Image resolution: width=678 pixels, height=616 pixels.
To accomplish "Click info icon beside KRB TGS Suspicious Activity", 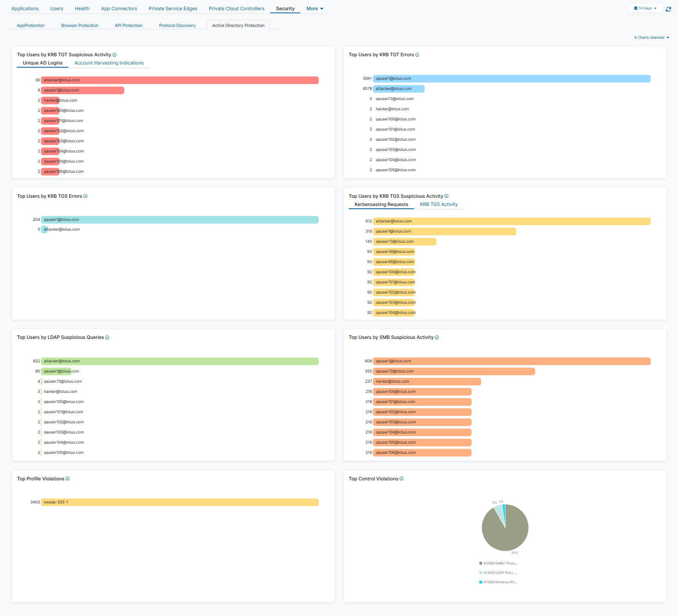I will pyautogui.click(x=447, y=196).
